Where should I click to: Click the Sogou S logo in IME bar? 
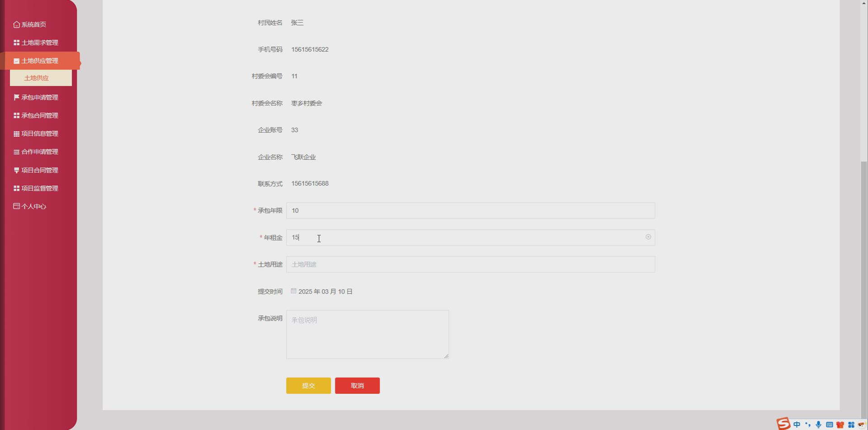783,424
